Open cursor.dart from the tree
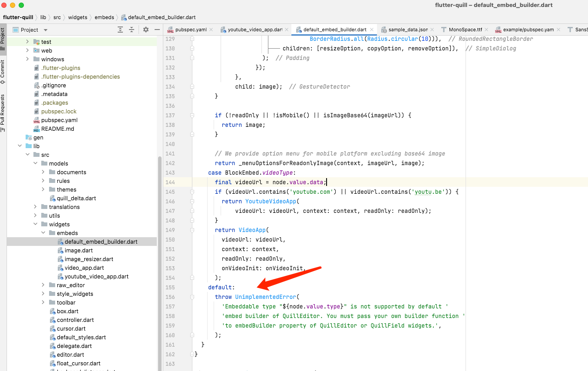This screenshot has width=588, height=371. (71, 328)
